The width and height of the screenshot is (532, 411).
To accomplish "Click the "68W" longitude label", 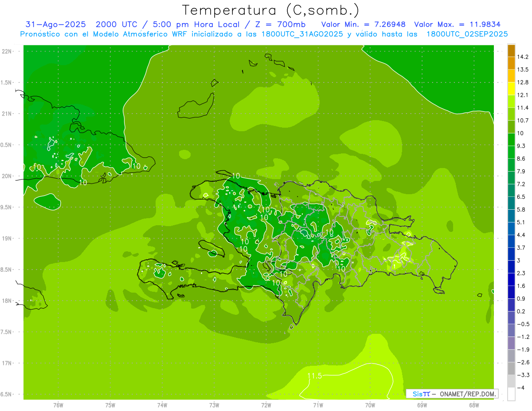I will (474, 405).
